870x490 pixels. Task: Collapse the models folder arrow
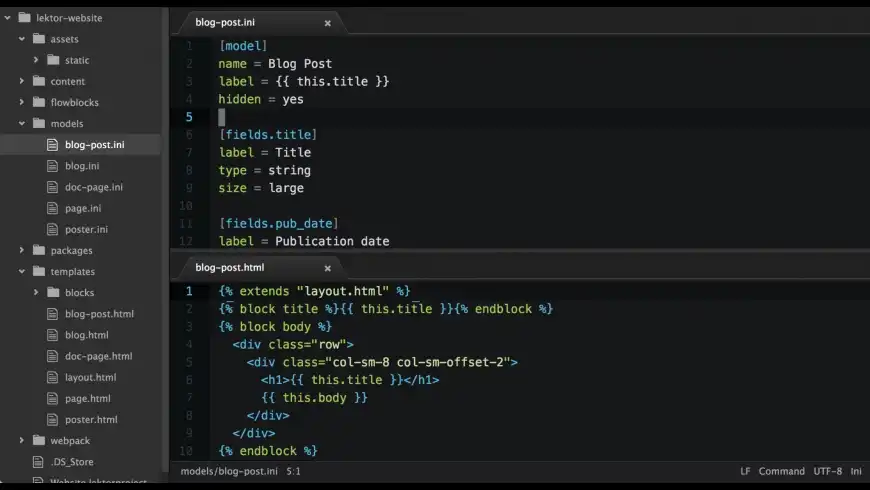tap(22, 123)
